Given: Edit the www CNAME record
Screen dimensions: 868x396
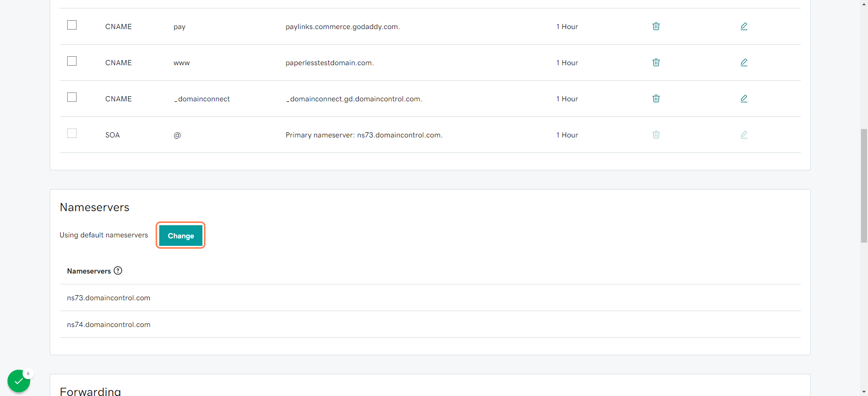Looking at the screenshot, I should tap(744, 62).
